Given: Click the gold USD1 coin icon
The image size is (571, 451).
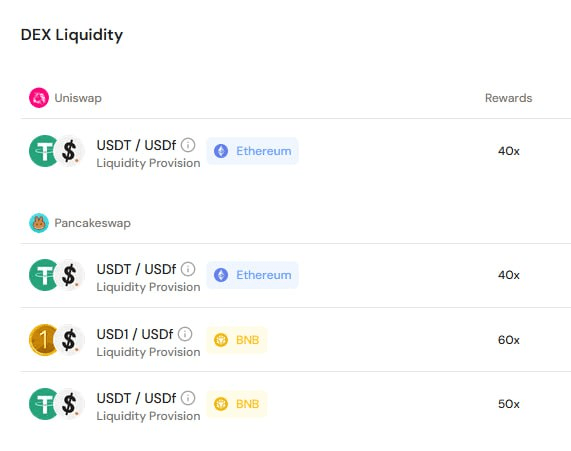Looking at the screenshot, I should (x=43, y=340).
